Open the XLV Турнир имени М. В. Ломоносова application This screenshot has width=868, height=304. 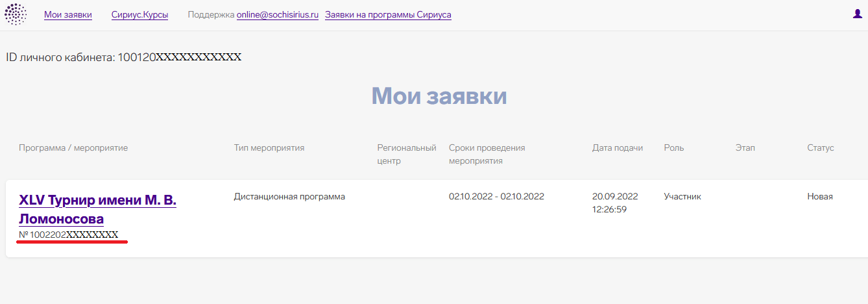[x=97, y=209]
